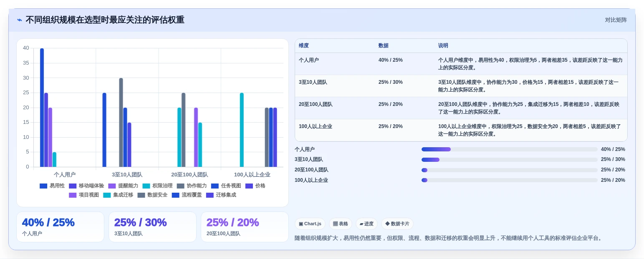The image size is (644, 259).
Task: Open the 20至100人团队 stat card
Action: (245, 227)
